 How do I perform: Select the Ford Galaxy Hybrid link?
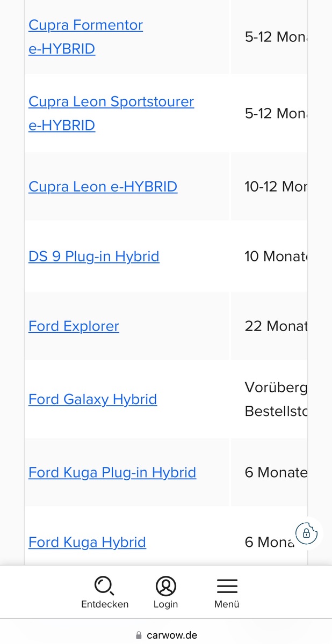click(92, 400)
